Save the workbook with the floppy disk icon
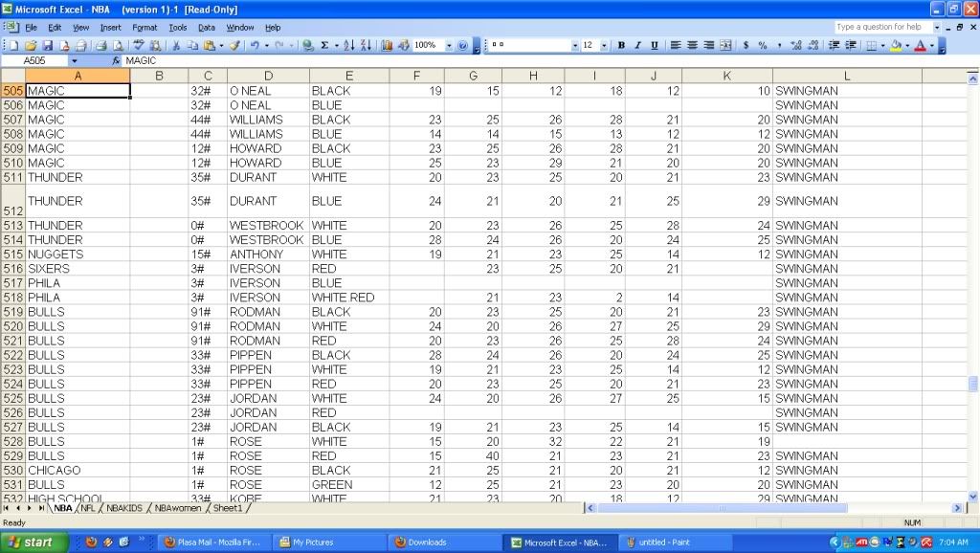 coord(48,46)
